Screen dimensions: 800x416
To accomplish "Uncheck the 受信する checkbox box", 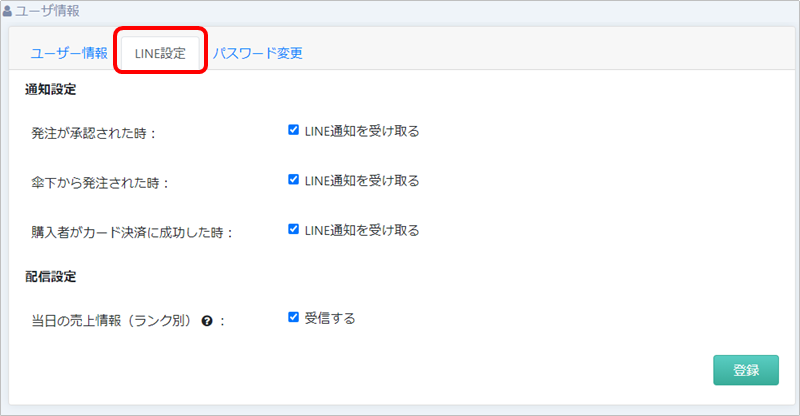I will click(x=293, y=318).
